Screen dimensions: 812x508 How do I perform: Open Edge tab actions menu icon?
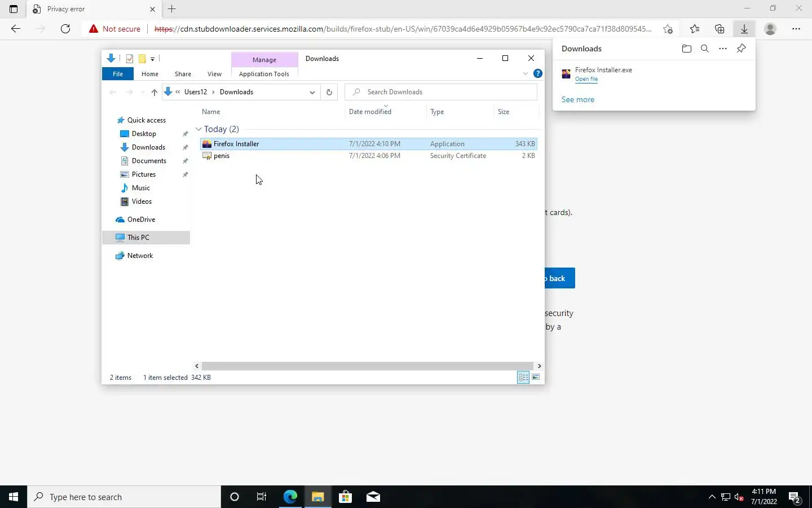point(14,9)
